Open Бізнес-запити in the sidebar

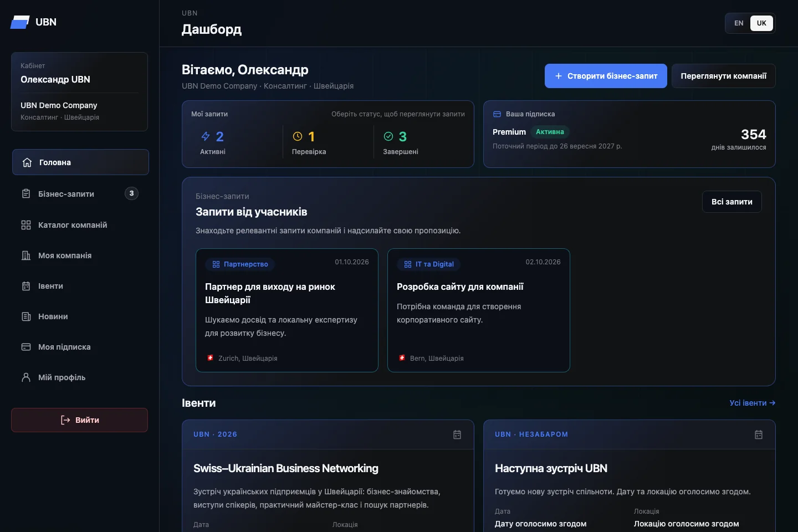click(80, 193)
